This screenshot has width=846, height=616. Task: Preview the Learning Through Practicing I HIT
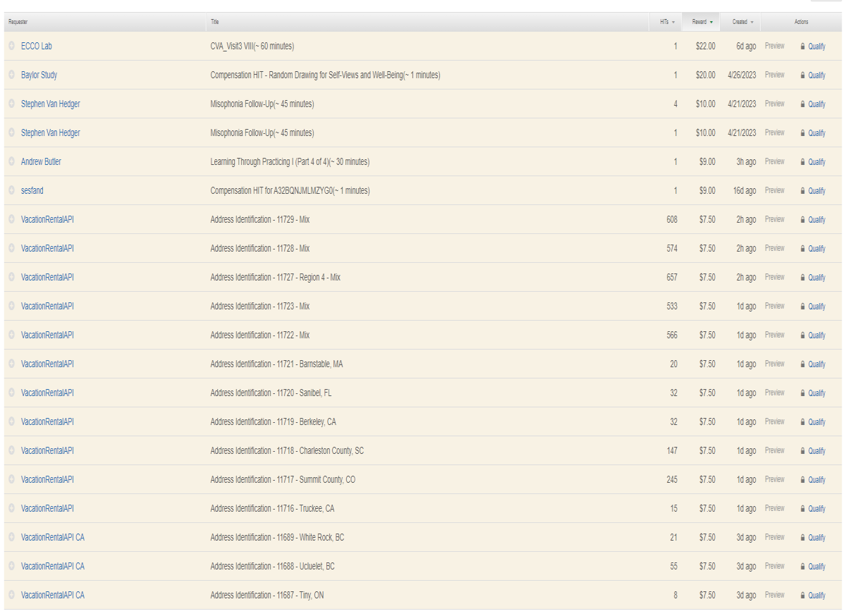point(774,161)
